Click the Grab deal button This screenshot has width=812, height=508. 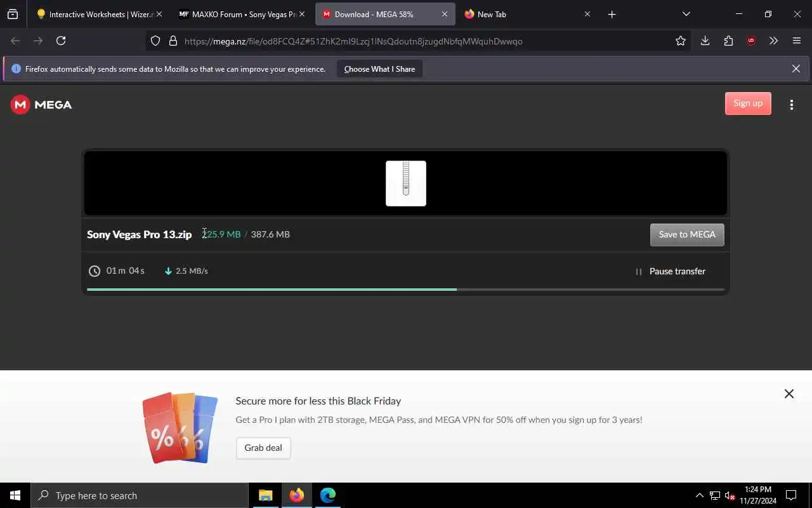point(263,448)
